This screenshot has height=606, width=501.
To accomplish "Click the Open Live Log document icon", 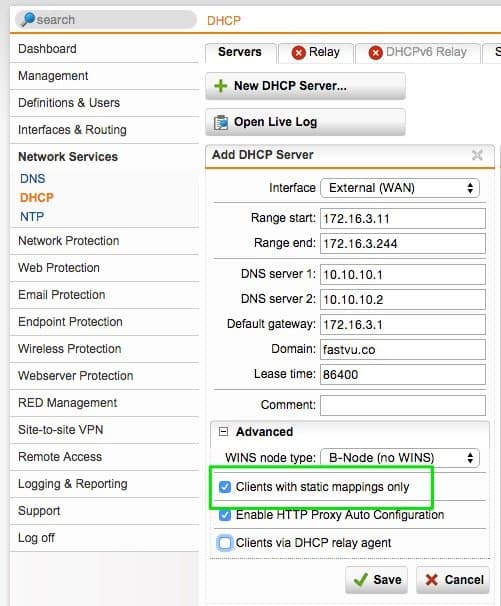I will click(221, 123).
